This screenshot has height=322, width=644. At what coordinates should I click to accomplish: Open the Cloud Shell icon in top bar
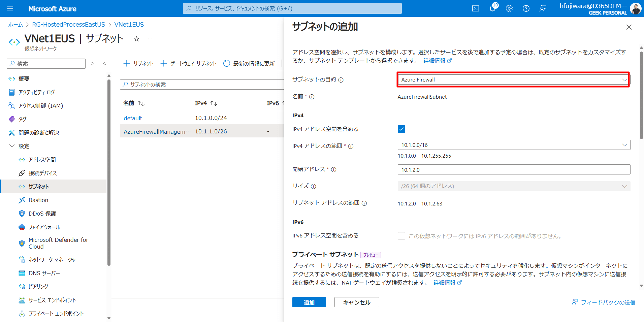click(x=475, y=8)
